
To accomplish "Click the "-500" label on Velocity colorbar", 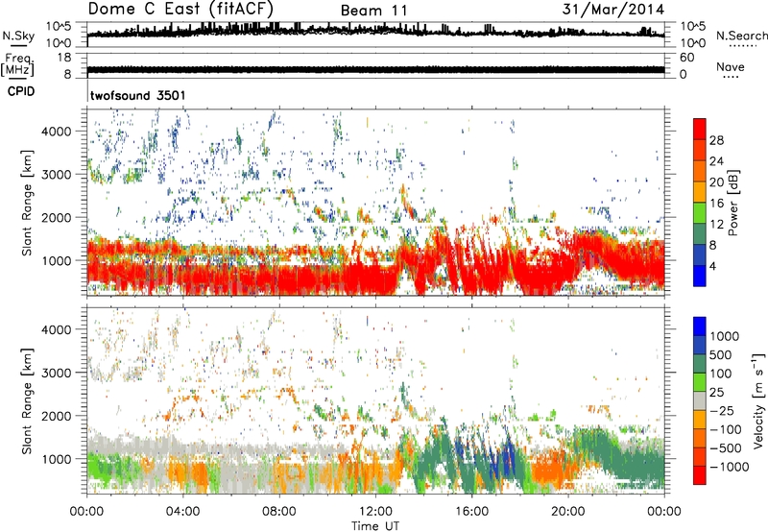I will (726, 447).
